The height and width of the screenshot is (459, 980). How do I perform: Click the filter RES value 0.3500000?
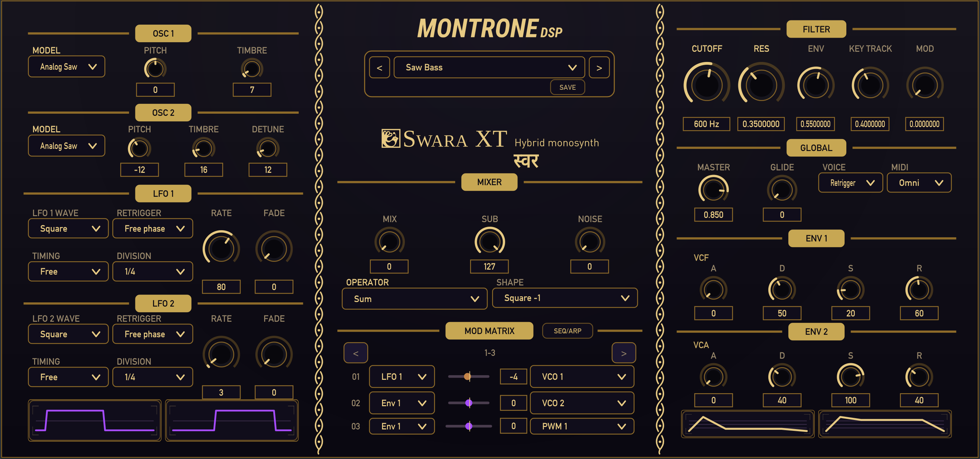(x=761, y=124)
